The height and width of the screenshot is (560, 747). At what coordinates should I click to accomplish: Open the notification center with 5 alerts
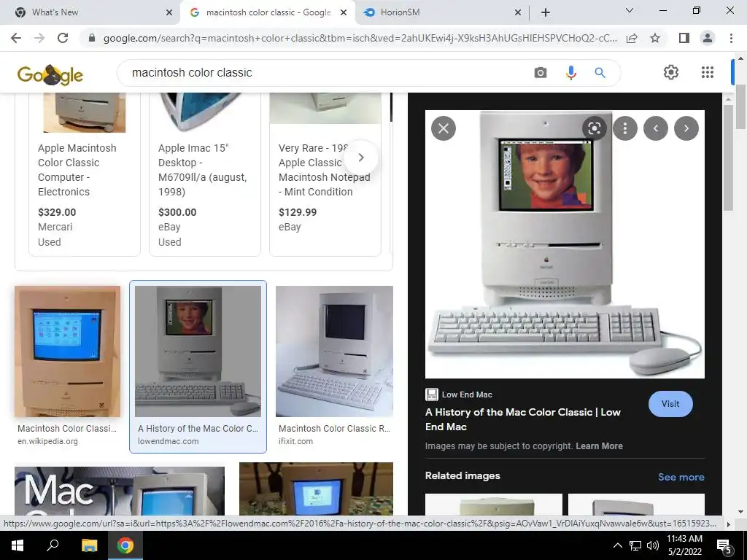[x=724, y=546]
